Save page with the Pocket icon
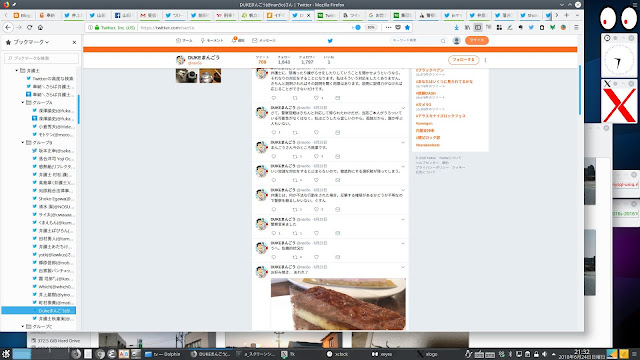The image size is (640, 360). click(x=398, y=27)
